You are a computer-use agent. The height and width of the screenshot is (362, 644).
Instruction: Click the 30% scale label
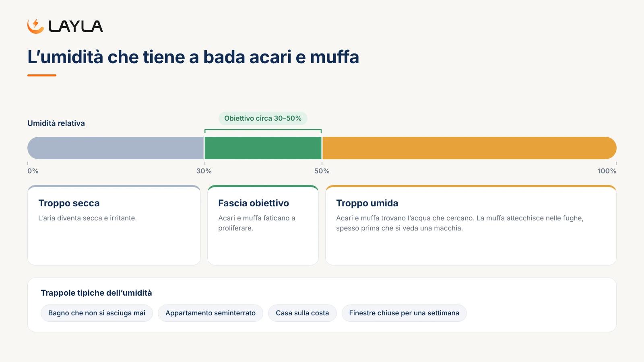coord(204,171)
